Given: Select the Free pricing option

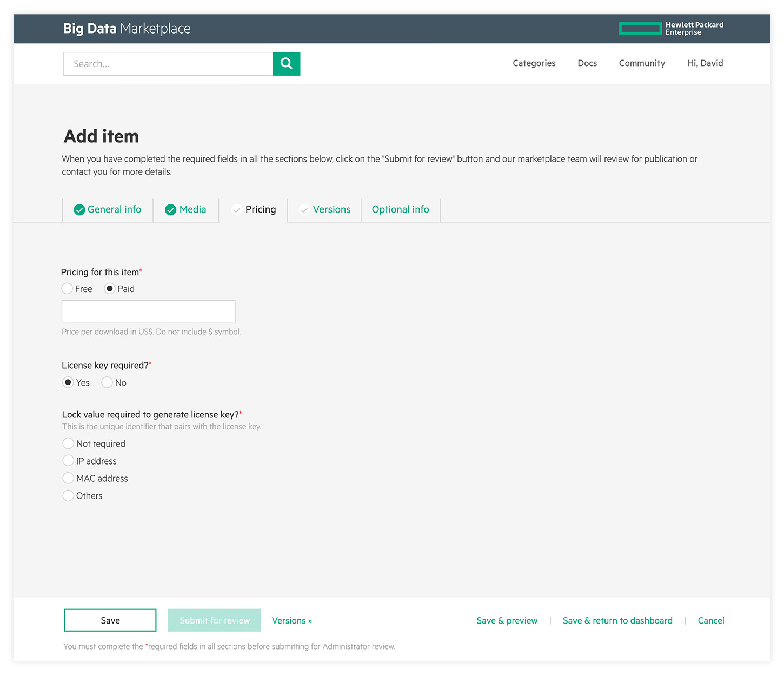Looking at the screenshot, I should (68, 289).
